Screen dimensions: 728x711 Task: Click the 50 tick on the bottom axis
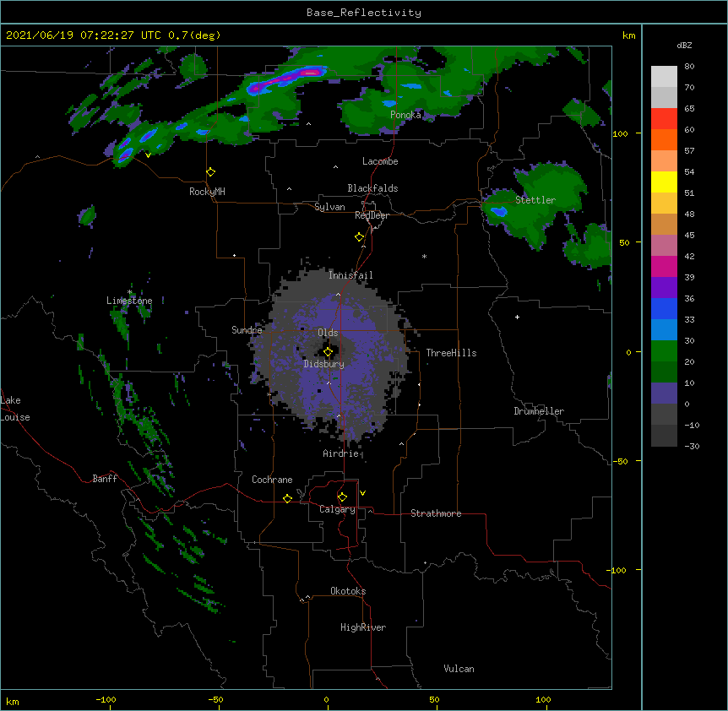[434, 699]
